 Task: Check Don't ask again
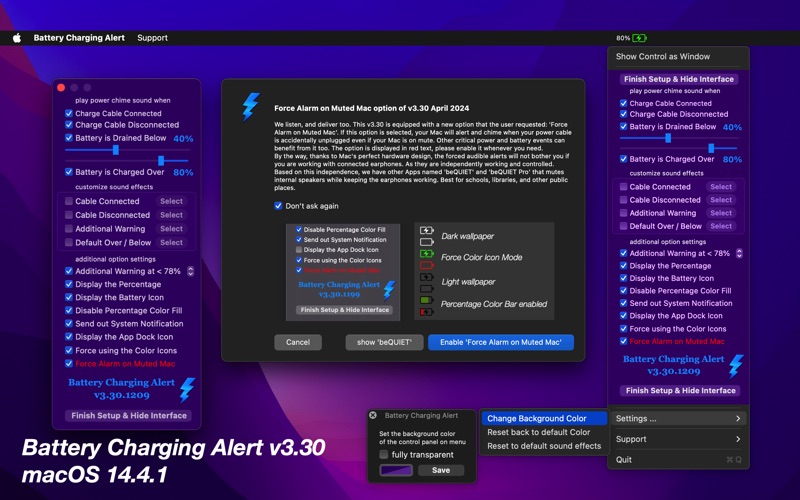(x=278, y=206)
